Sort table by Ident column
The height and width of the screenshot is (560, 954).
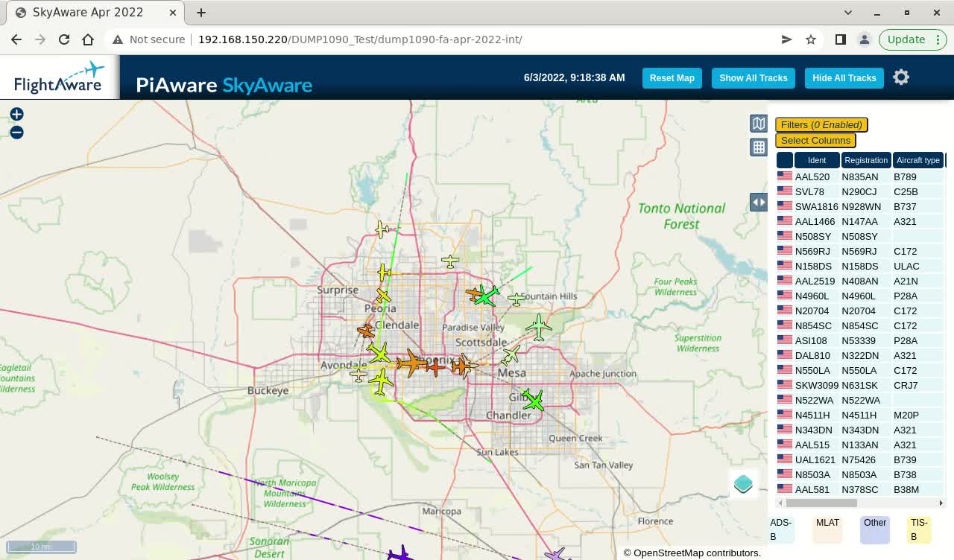coord(817,160)
